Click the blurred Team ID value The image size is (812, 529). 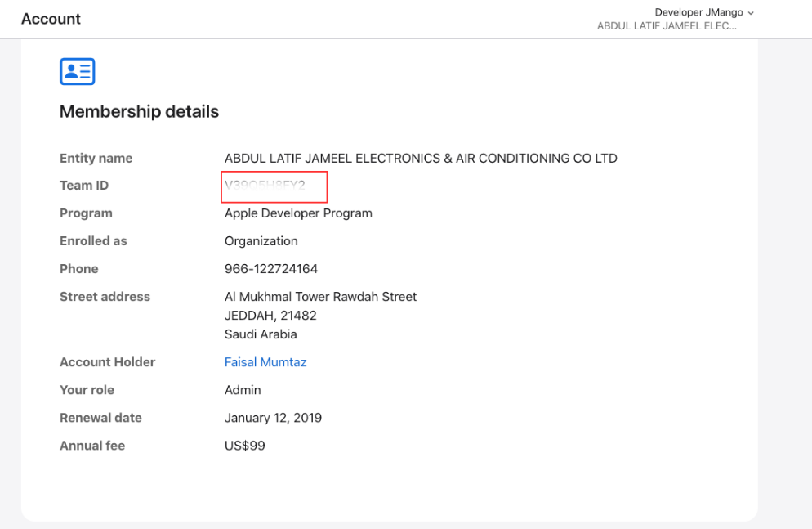pos(265,186)
